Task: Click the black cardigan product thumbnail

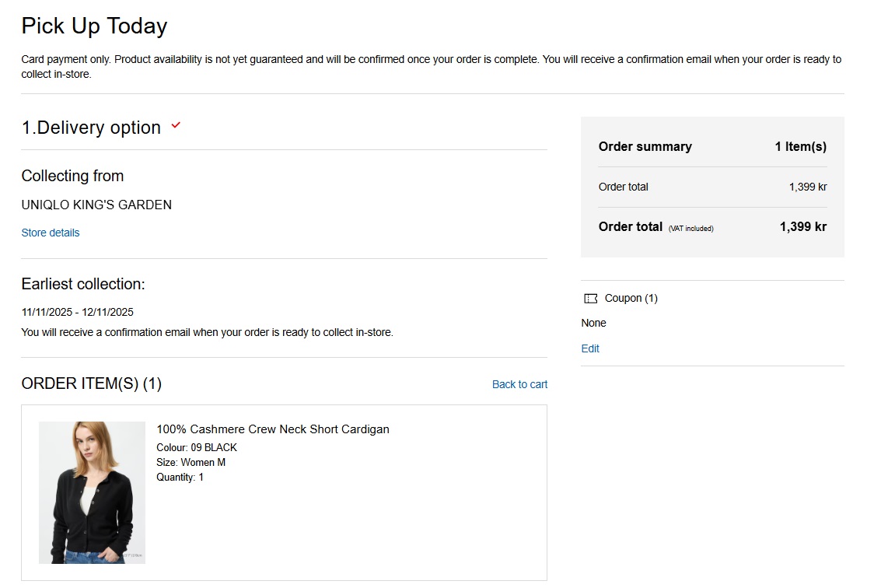Action: (x=92, y=492)
